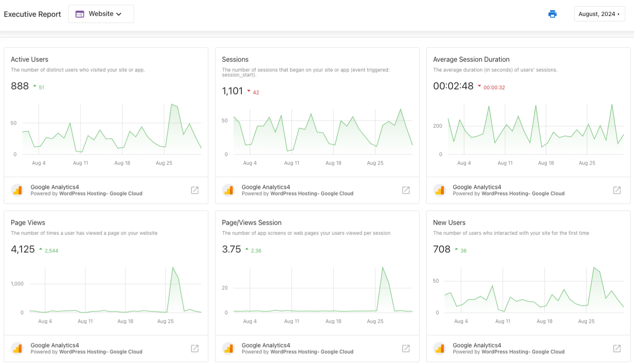
Task: Click the print icon in the header
Action: coord(552,14)
